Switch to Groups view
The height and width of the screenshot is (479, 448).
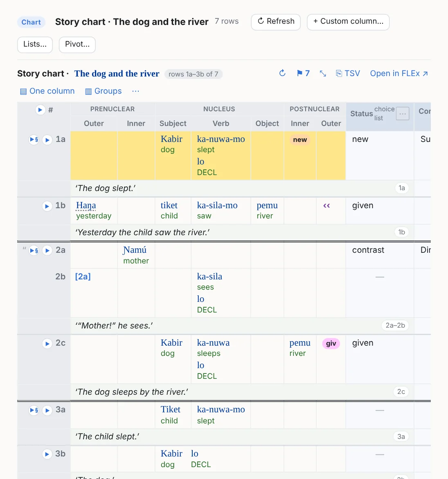tap(103, 91)
